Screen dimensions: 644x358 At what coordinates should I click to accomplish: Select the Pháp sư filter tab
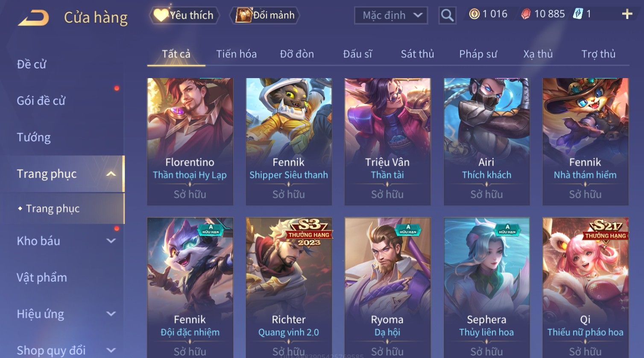478,54
